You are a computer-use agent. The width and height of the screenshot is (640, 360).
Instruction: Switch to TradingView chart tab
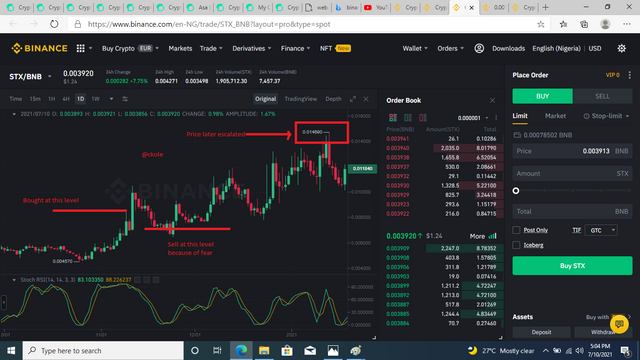point(300,99)
